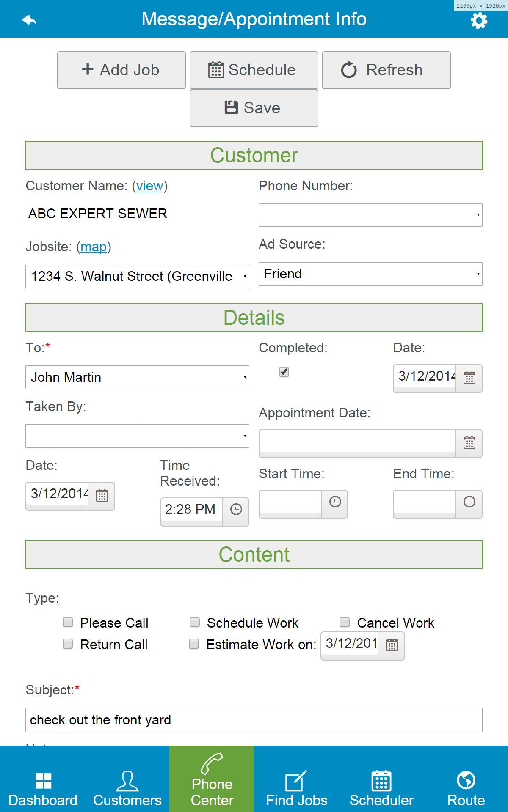The height and width of the screenshot is (812, 508).
Task: Click into the Subject text field
Action: [x=254, y=720]
